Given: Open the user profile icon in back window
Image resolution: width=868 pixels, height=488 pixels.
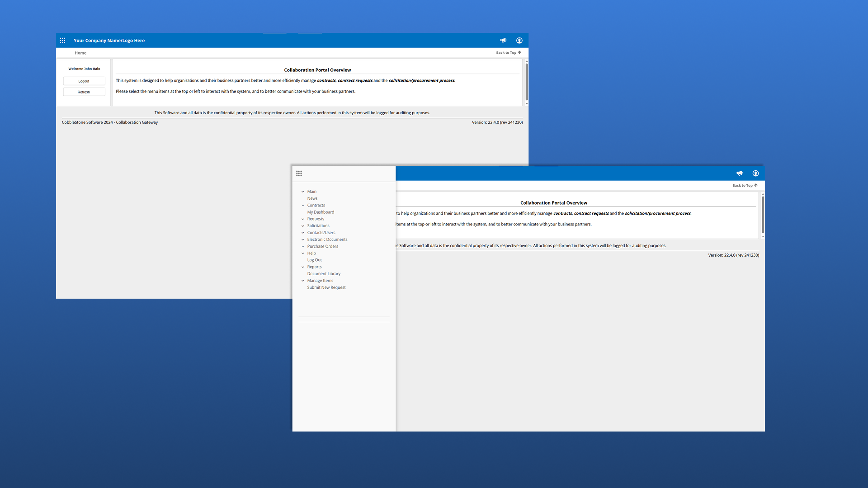Looking at the screenshot, I should coord(519,40).
